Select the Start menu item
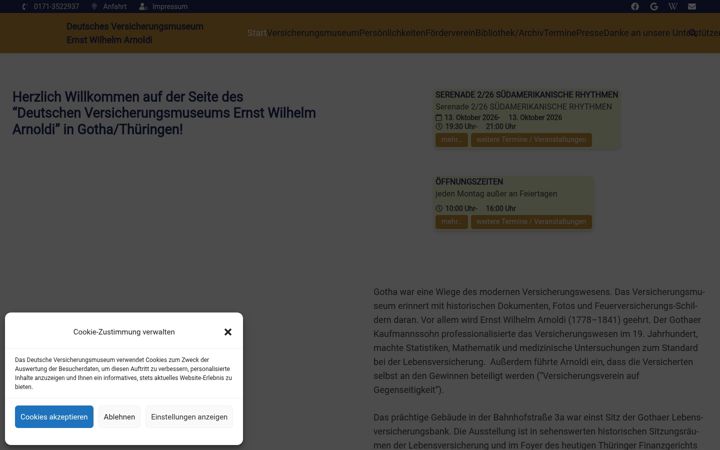This screenshot has height=450, width=720. pos(256,33)
